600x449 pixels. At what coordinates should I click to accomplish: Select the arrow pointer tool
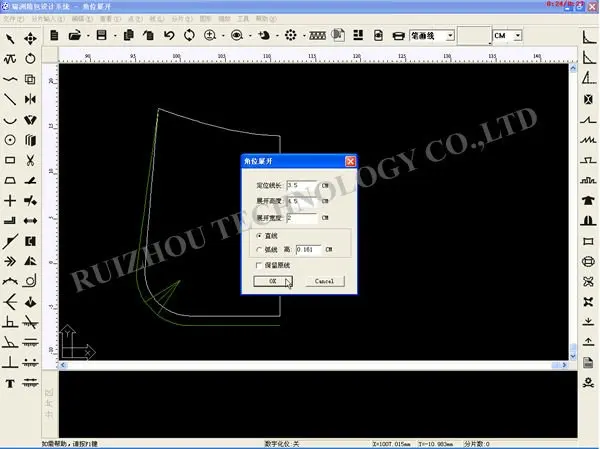(x=10, y=38)
